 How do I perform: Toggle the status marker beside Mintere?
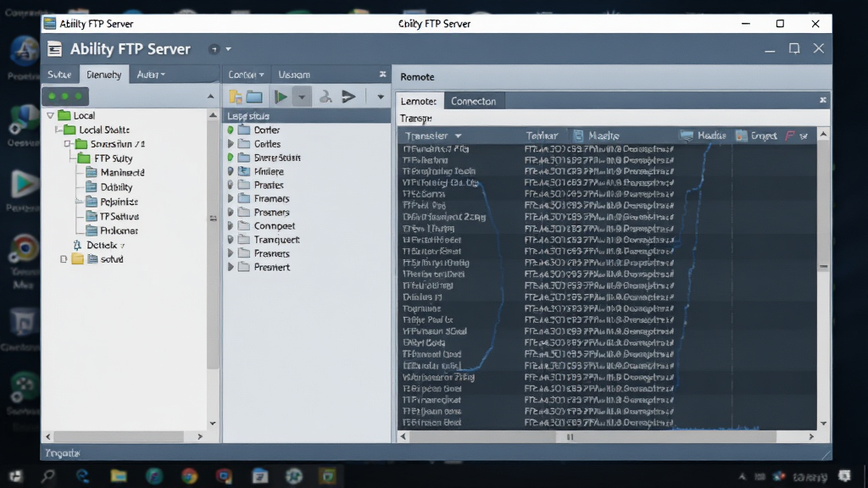pos(231,171)
